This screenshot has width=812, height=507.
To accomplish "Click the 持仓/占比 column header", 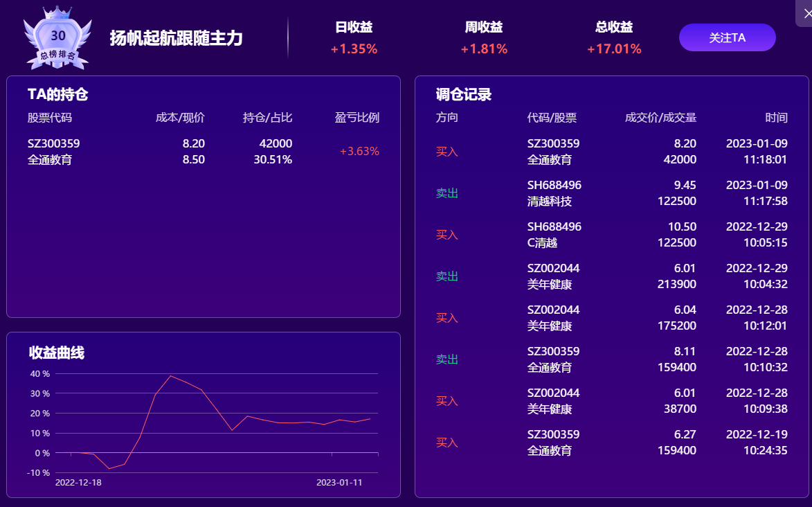I will (x=268, y=118).
